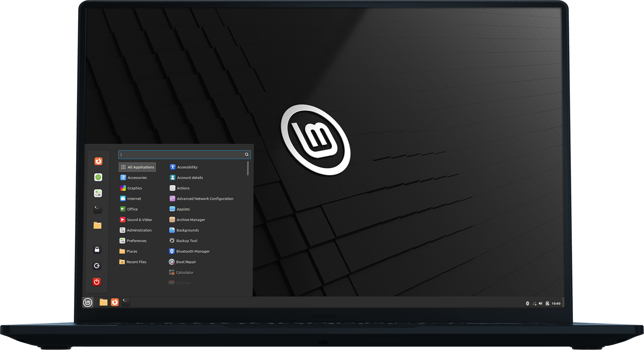Viewport: 644px width, 350px height.
Task: Select the All Applications category
Action: [x=137, y=167]
